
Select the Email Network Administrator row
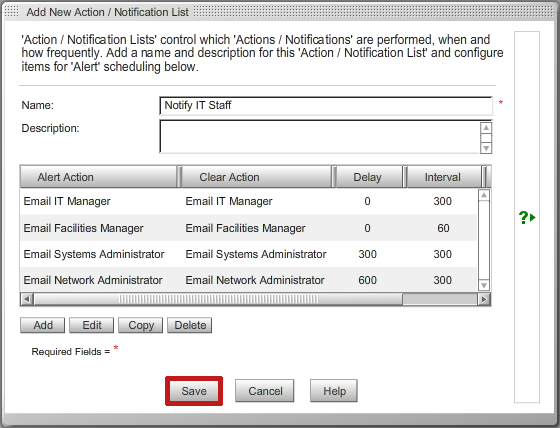pyautogui.click(x=249, y=280)
